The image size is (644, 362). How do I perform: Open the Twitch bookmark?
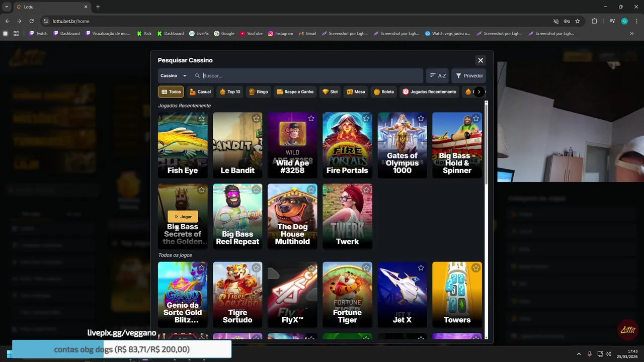[x=38, y=34]
